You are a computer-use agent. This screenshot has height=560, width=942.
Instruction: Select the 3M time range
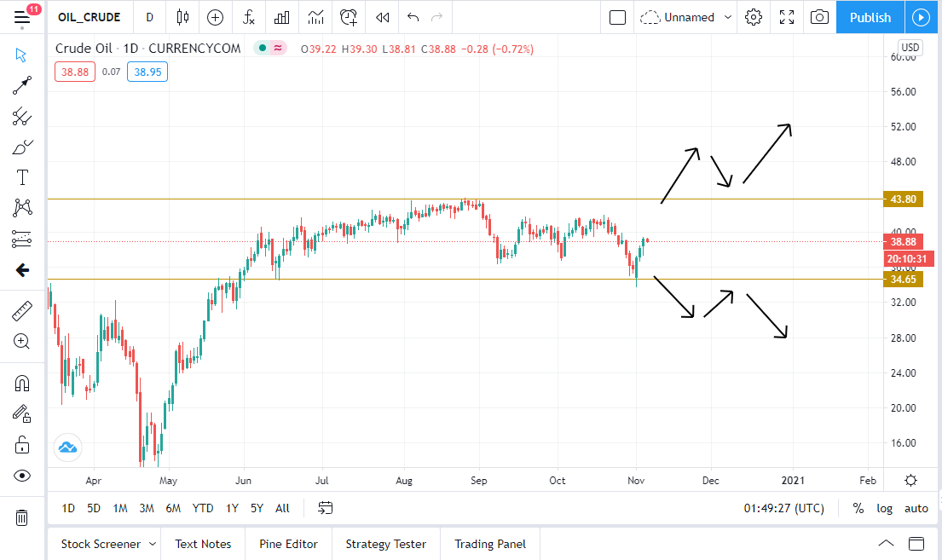147,508
